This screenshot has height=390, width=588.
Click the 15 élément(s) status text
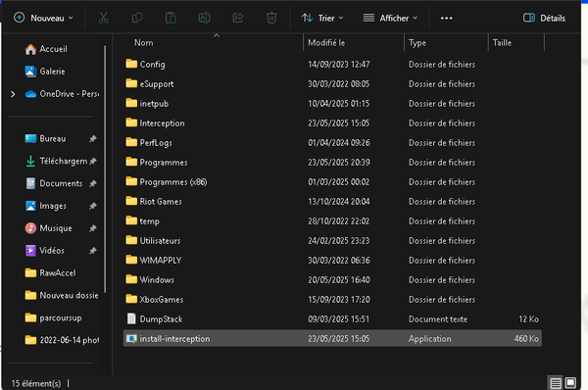coord(36,383)
